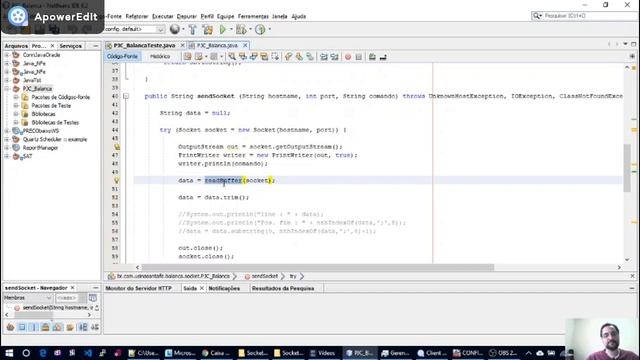Click the red start macro recording icon

[348, 57]
